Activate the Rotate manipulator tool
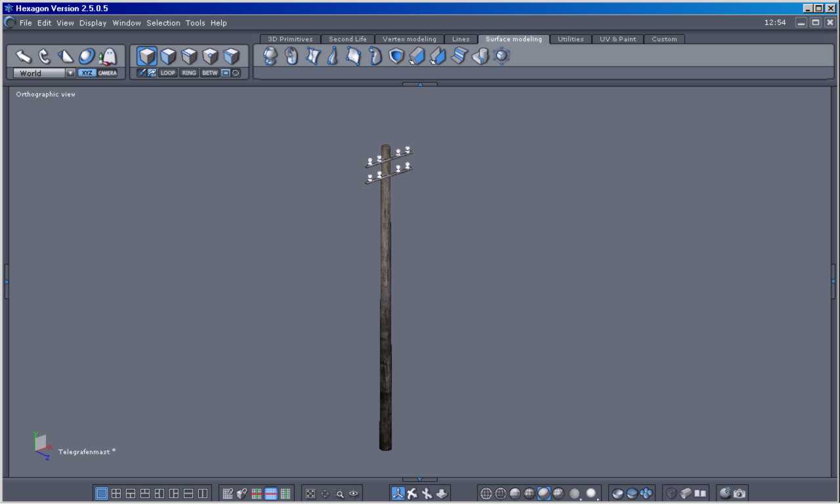Screen dimensions: 840x504 coord(45,56)
